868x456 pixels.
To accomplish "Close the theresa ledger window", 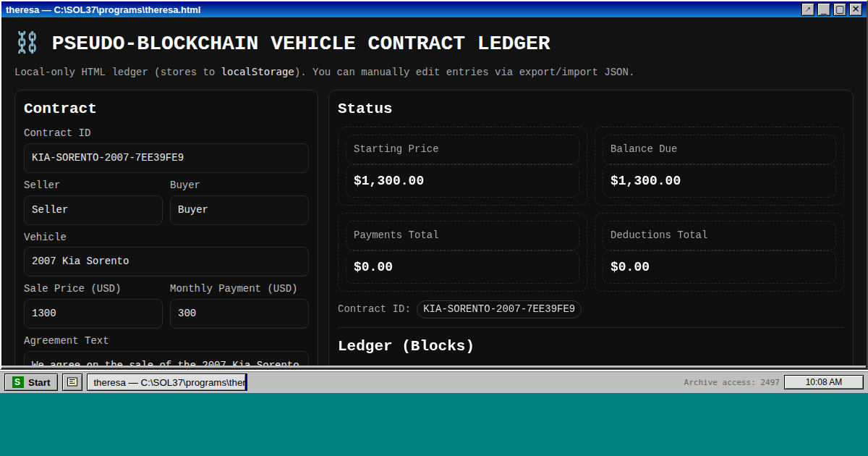I will 856,9.
